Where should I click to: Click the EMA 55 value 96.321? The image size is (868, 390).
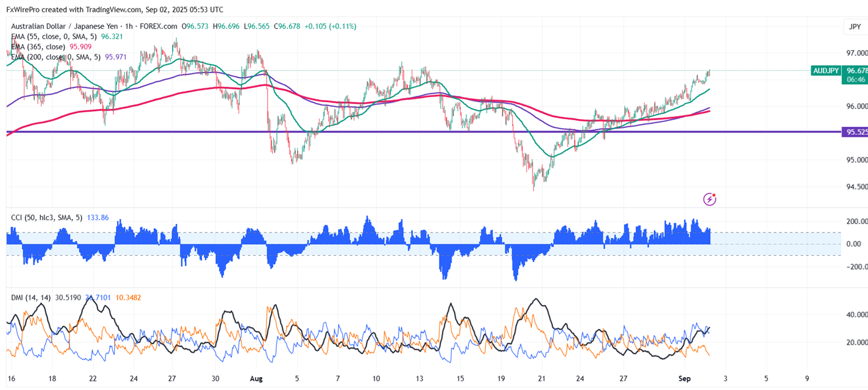112,37
